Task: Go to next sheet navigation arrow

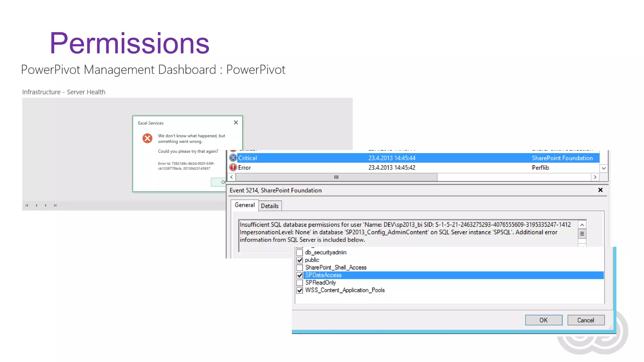Action: [x=46, y=206]
